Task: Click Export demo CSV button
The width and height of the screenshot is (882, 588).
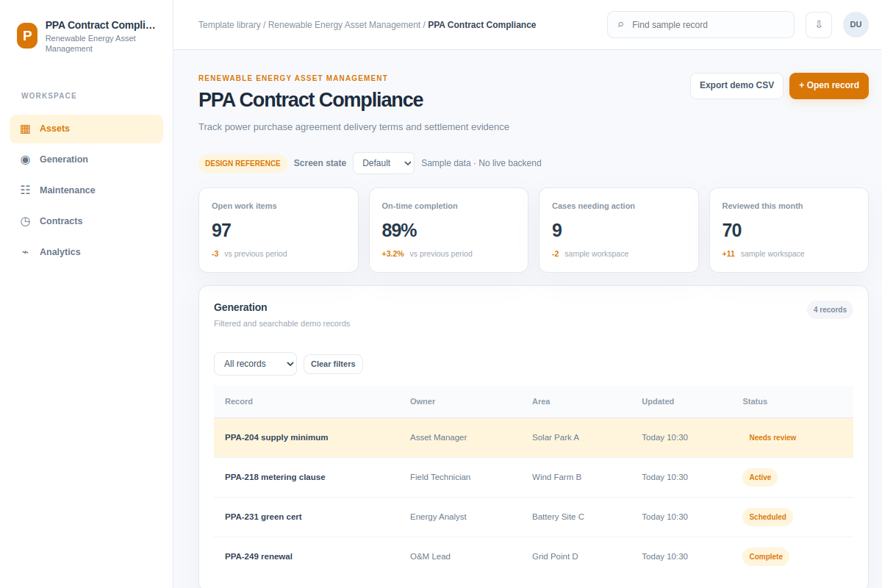Action: tap(736, 85)
